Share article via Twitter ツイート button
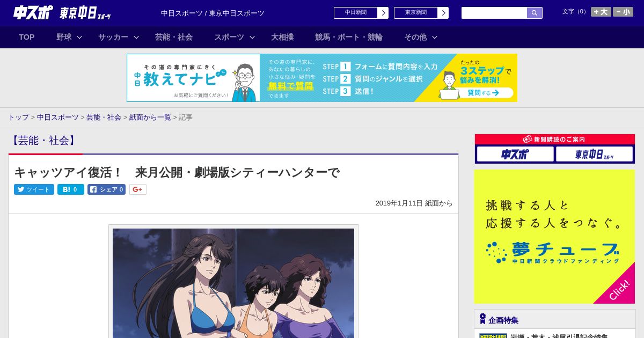 34,189
